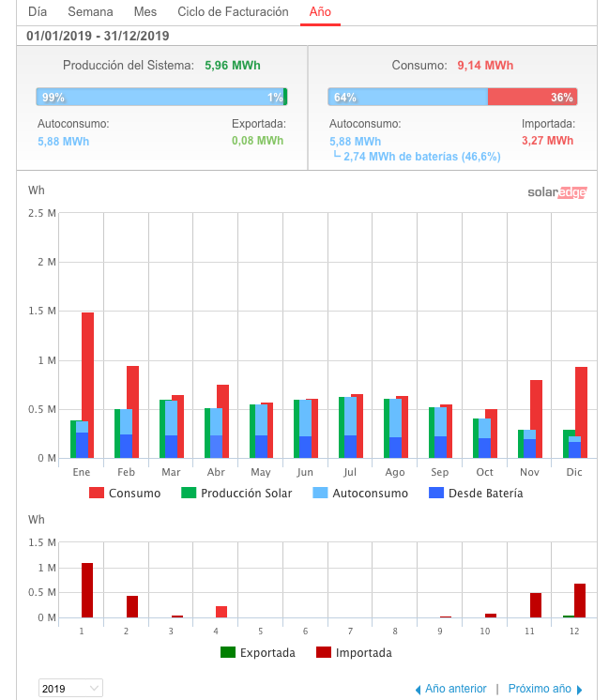
Task: Click the date range 01/01/2019 - 31/12/2019
Action: click(98, 37)
